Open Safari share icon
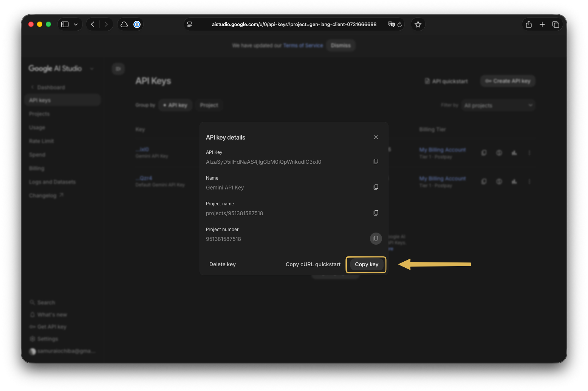 click(529, 24)
